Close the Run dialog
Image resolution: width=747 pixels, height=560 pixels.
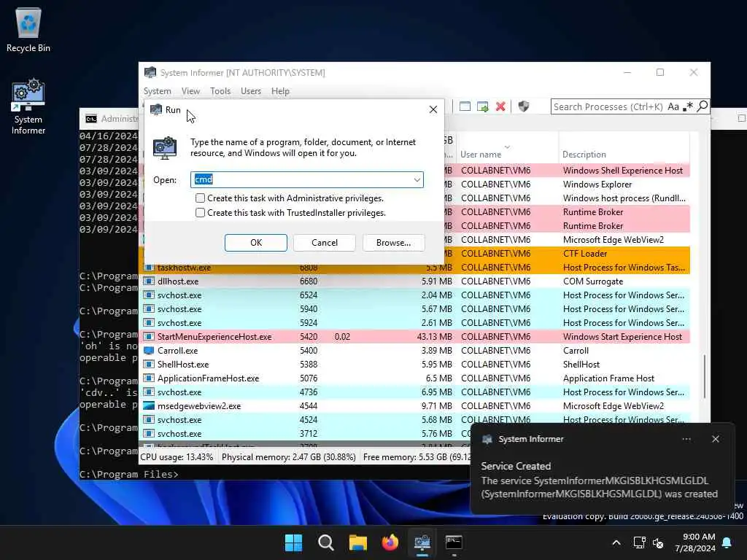point(433,109)
